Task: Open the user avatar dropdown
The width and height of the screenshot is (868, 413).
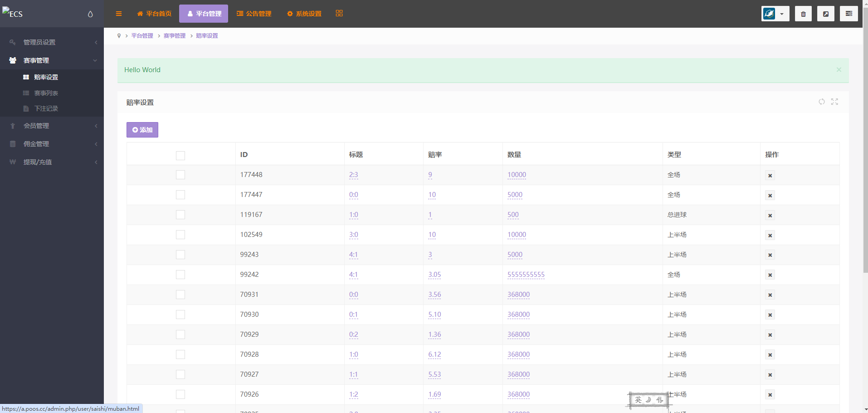Action: click(775, 14)
